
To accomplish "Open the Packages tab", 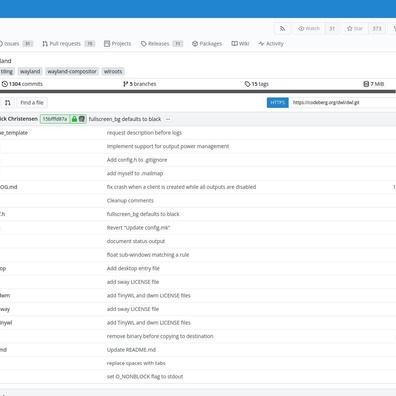I will point(207,44).
